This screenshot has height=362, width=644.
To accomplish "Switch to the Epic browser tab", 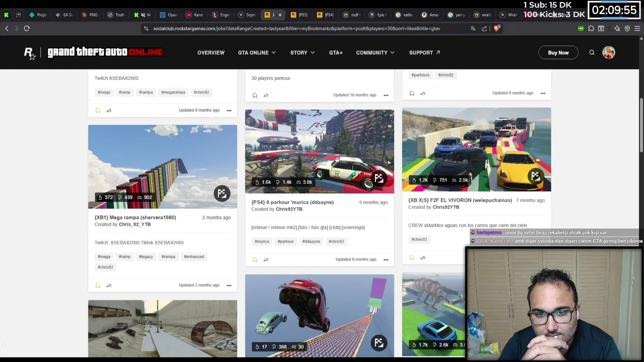I will (x=378, y=15).
